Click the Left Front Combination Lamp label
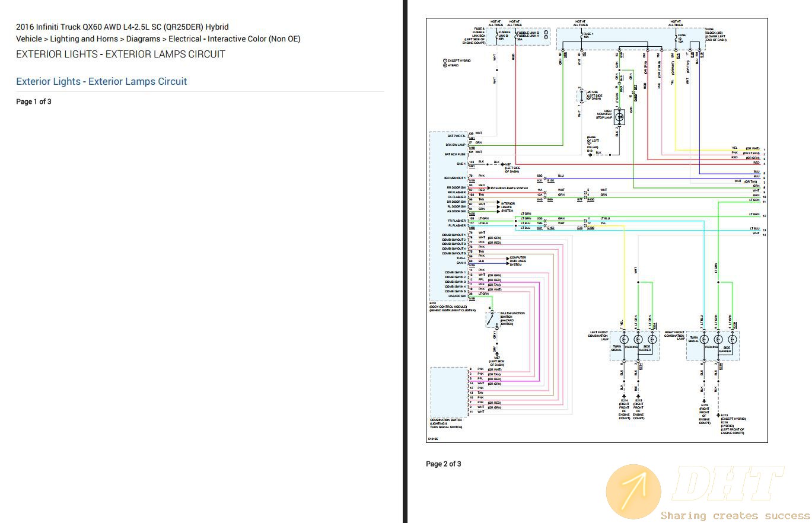 (598, 336)
